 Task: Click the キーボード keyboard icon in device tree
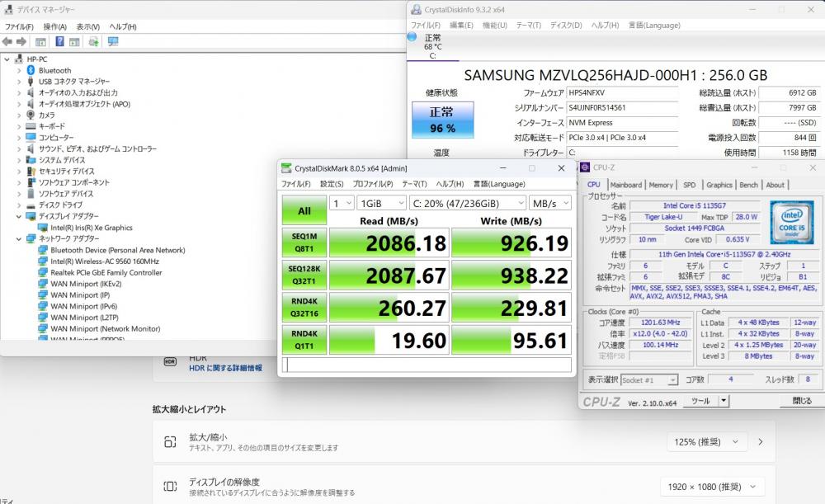pyautogui.click(x=31, y=126)
